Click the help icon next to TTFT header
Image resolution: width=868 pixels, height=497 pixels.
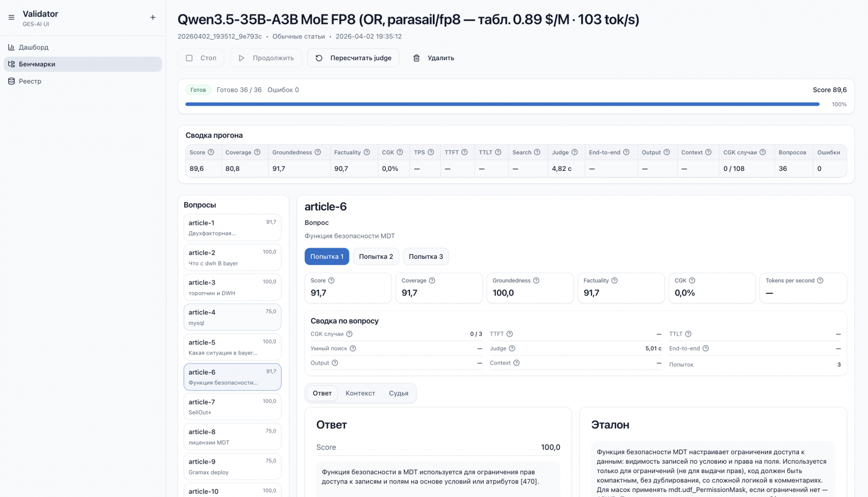point(464,152)
